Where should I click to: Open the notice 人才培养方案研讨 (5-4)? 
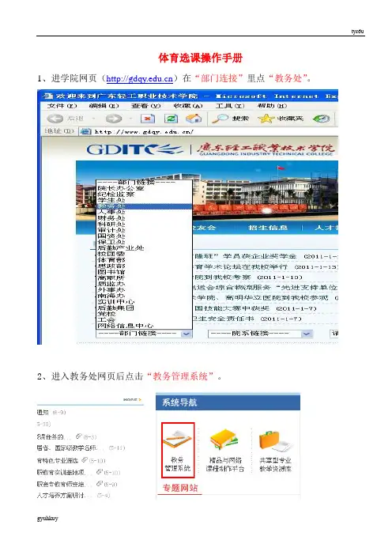(x=73, y=496)
